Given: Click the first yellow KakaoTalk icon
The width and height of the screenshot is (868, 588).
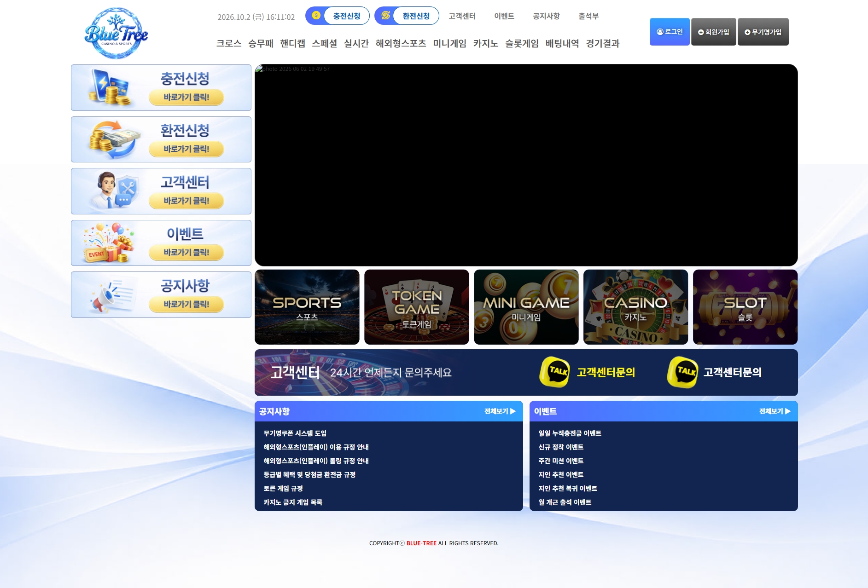Looking at the screenshot, I should click(x=555, y=372).
